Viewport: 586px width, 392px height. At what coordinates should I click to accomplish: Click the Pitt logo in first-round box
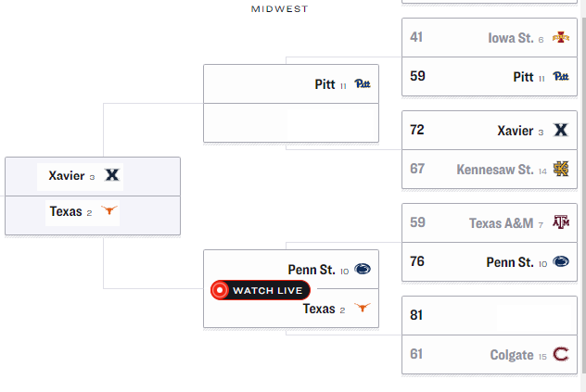click(560, 77)
